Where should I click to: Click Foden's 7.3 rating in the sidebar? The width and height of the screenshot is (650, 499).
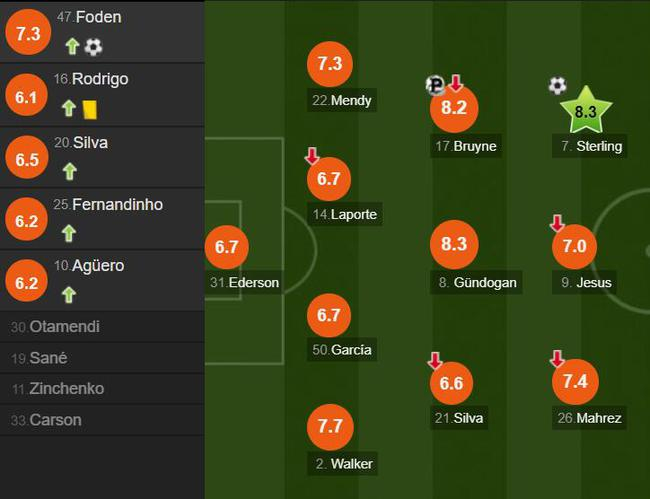pos(29,33)
